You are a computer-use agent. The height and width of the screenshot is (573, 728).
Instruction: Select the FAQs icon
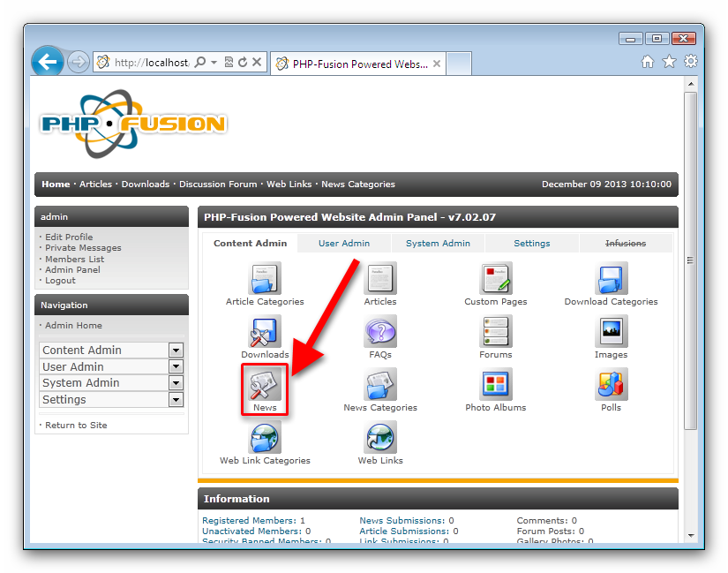point(380,333)
